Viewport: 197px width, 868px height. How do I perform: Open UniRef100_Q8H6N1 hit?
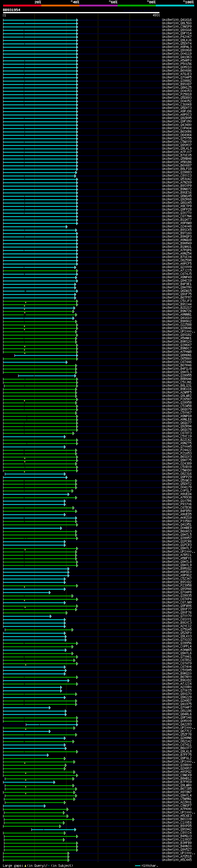177,355
